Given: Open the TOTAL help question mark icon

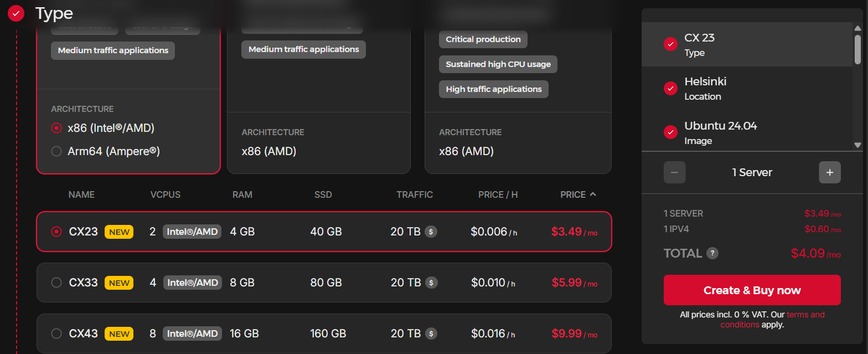Looking at the screenshot, I should pos(713,253).
